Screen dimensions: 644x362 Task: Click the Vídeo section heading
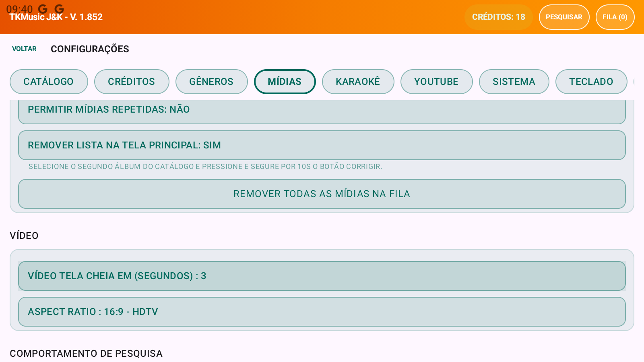[x=24, y=236]
